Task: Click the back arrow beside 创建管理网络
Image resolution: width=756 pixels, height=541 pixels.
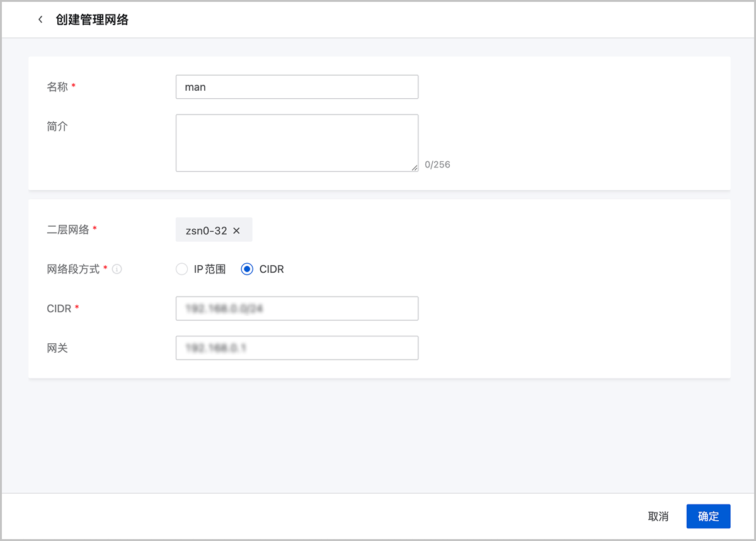Action: (40, 20)
